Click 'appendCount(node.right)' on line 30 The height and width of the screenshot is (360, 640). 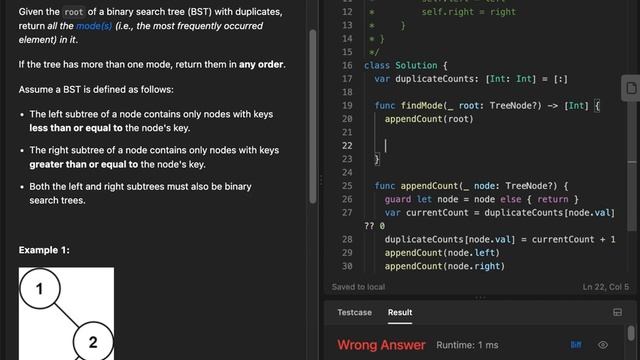click(445, 266)
